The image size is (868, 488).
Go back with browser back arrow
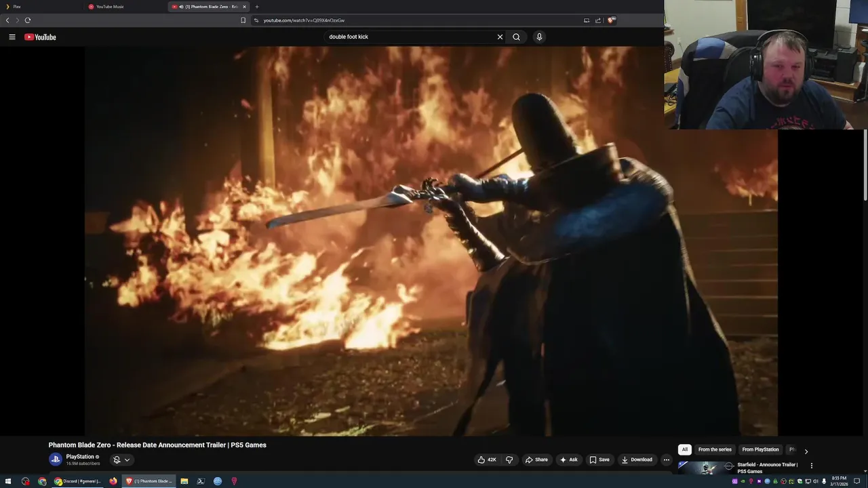[7, 20]
